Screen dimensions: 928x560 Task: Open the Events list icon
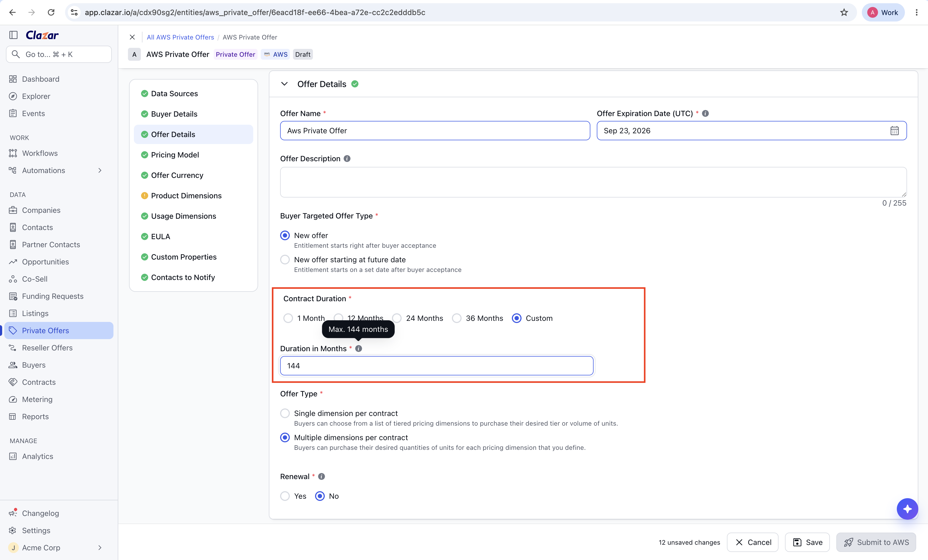click(13, 113)
